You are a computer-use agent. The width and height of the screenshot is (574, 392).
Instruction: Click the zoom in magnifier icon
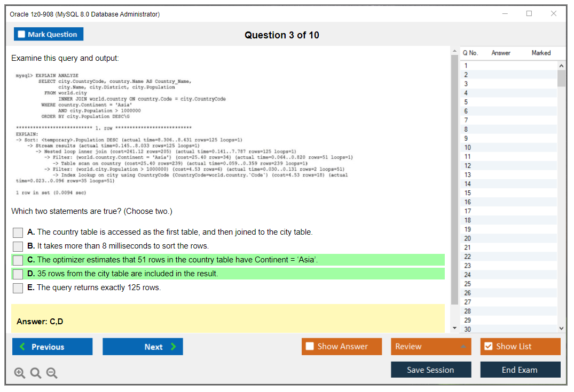(20, 372)
